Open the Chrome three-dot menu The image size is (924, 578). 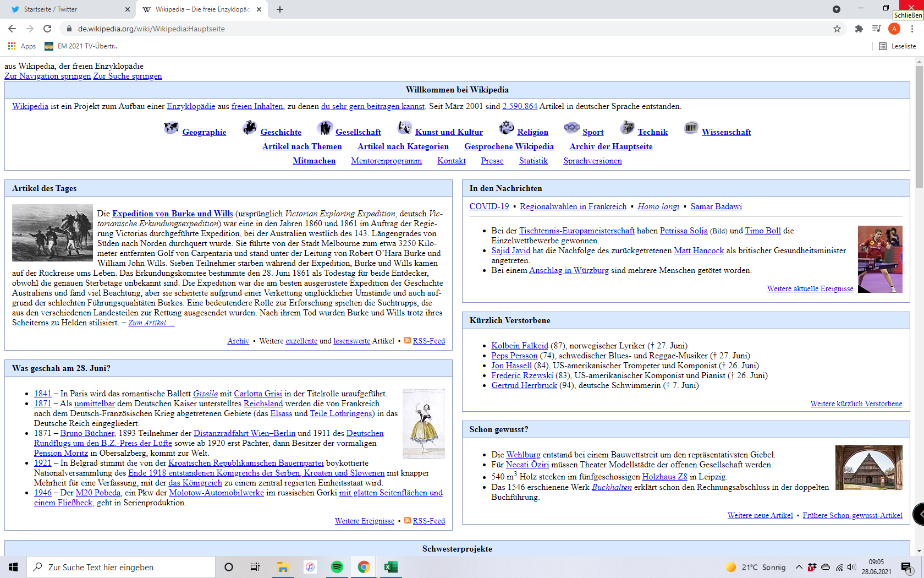point(912,29)
